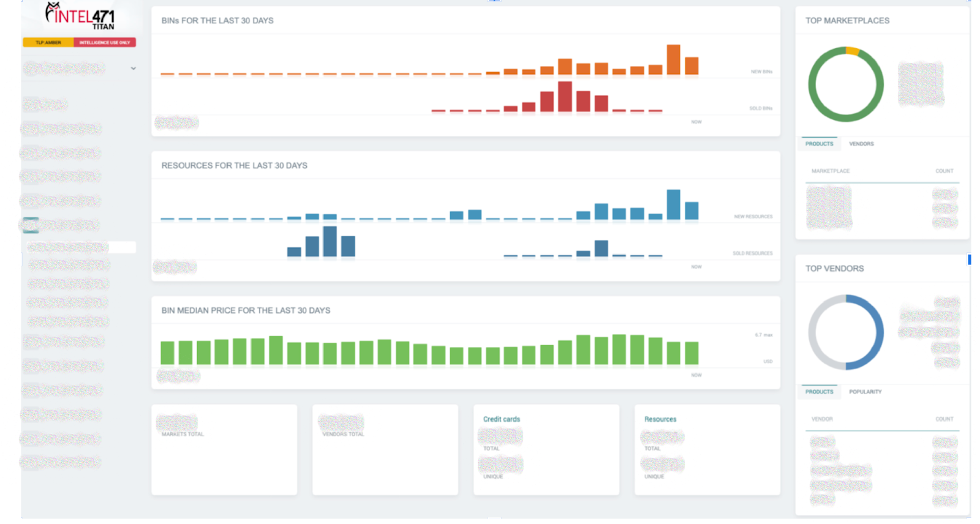Click the 'RESOURCES FOR THE LAST 30 DAYS' title
980x524 pixels.
pos(235,165)
